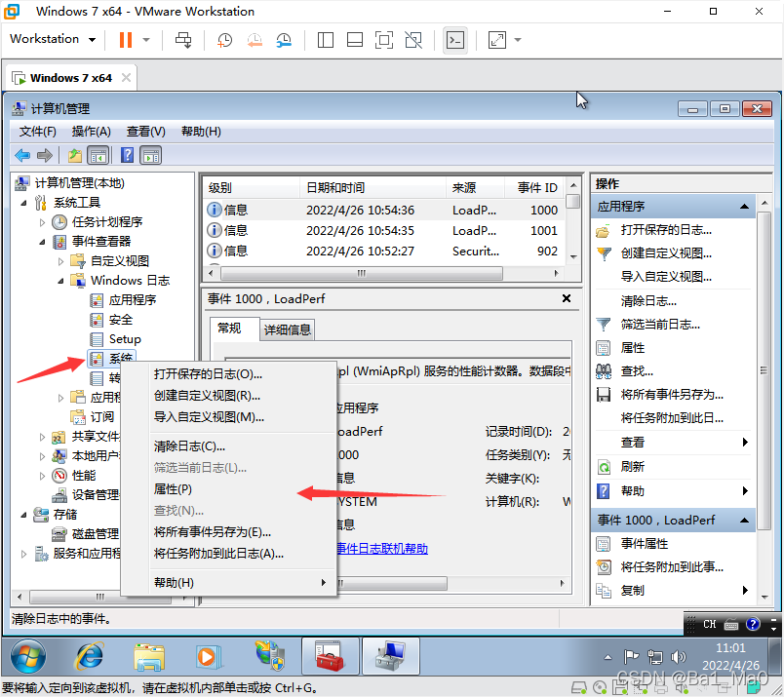Expand the 任务计划程序 tree node

pyautogui.click(x=42, y=222)
